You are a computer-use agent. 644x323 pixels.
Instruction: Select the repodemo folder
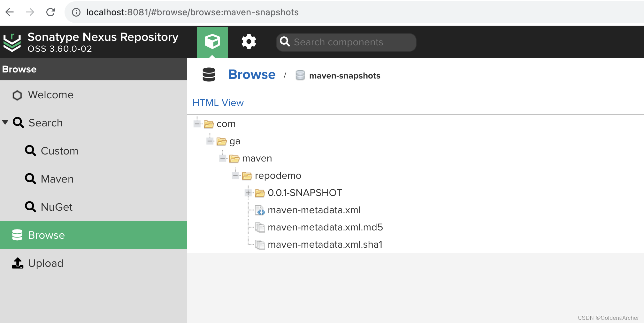point(278,176)
